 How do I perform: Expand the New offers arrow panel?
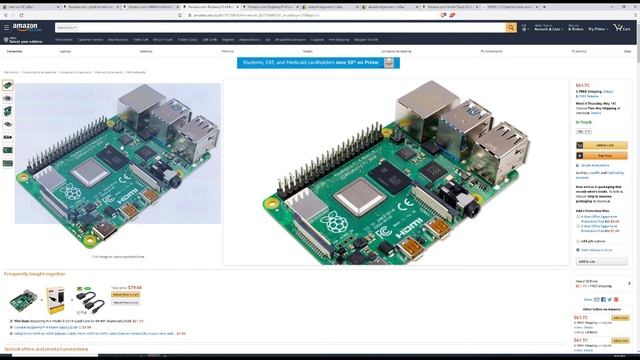coord(629,283)
